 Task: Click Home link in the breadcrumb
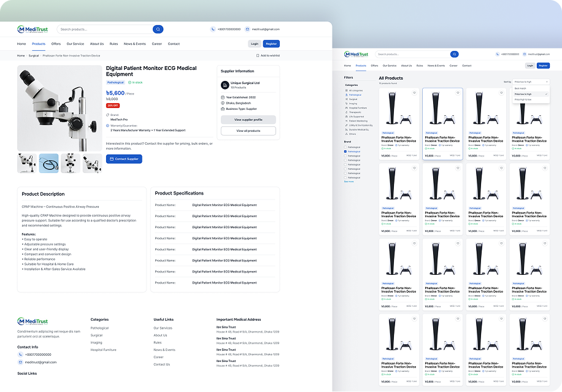(x=21, y=56)
